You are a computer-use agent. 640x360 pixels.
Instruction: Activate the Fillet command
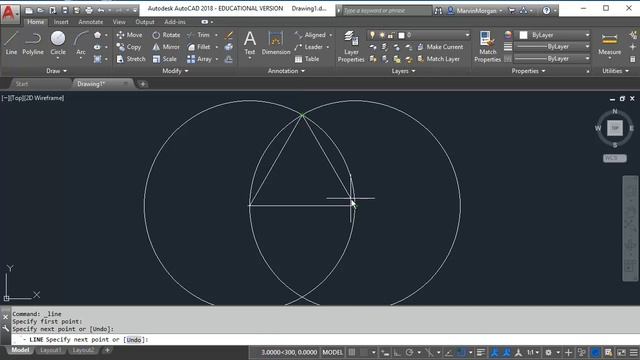[199, 47]
